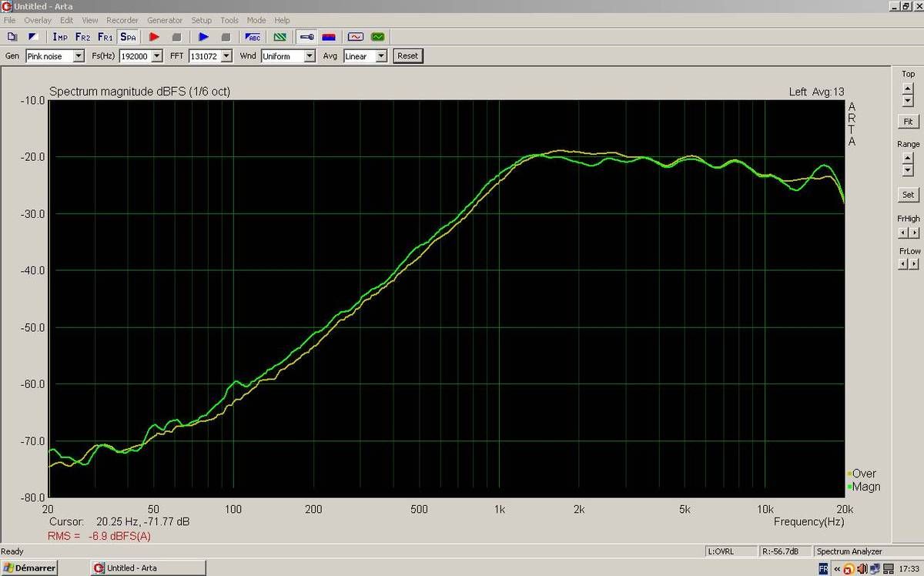Increase the Top graph limit with up arrow

tap(908, 89)
